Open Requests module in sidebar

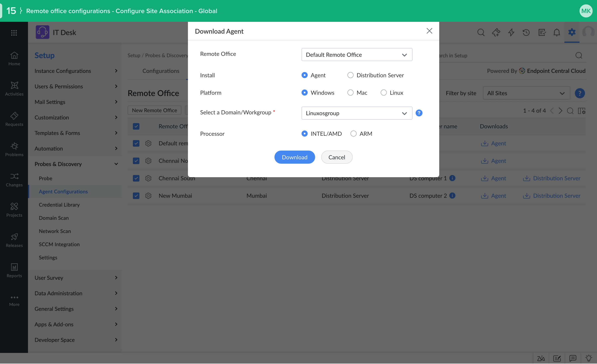pos(14,119)
